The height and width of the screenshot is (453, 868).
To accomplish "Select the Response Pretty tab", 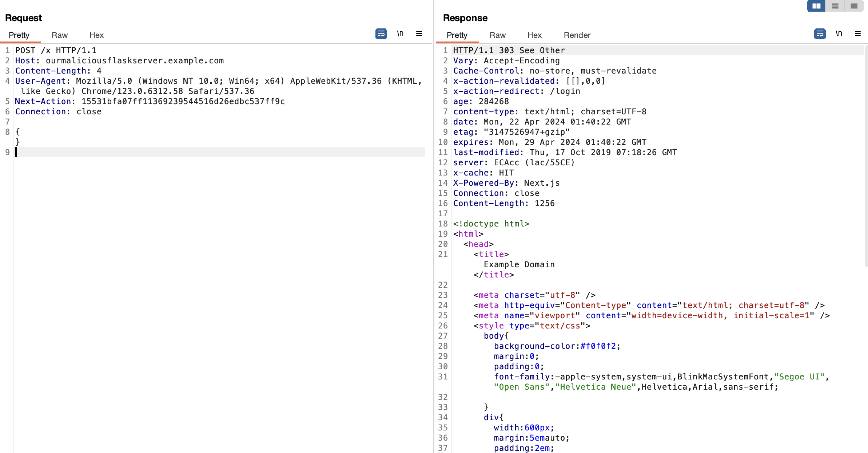I will tap(457, 35).
